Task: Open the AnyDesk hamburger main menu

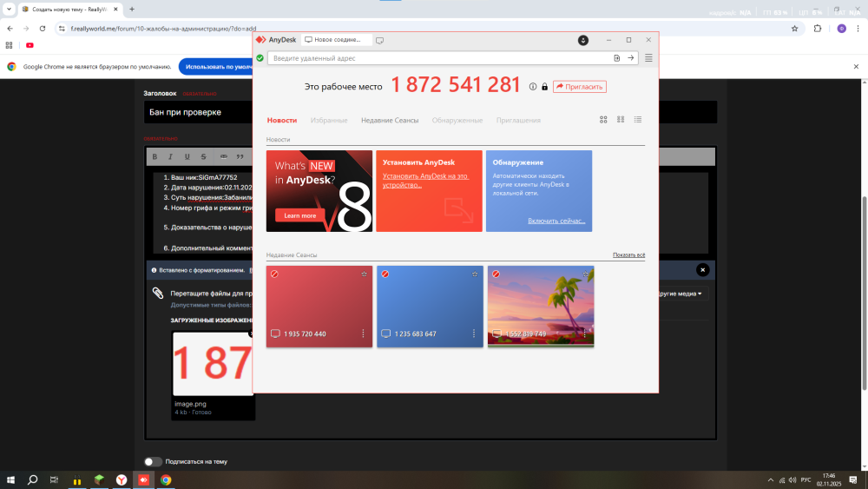Action: tap(648, 58)
